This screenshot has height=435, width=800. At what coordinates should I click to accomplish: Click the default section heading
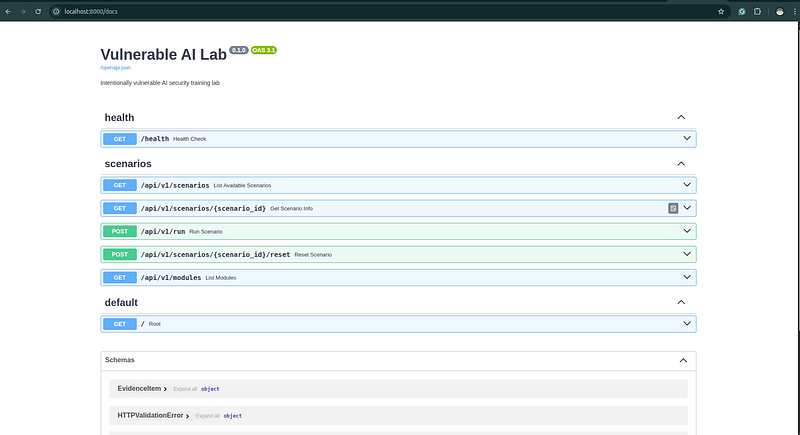coord(121,302)
